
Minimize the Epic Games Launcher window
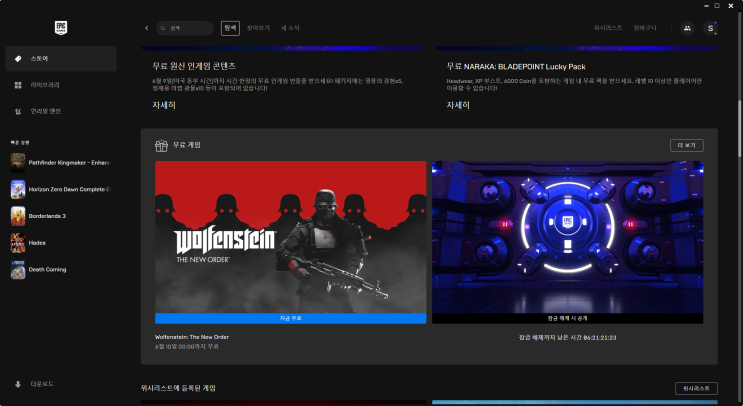[706, 6]
